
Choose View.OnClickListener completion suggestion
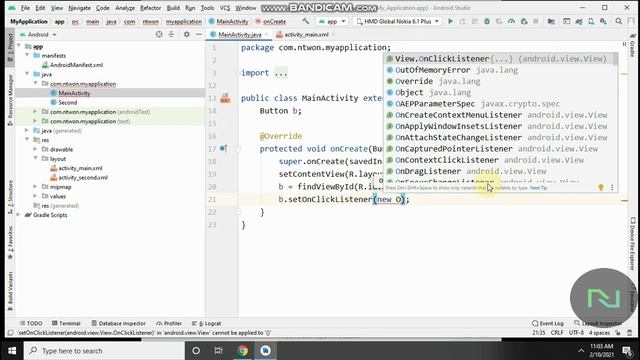point(500,59)
